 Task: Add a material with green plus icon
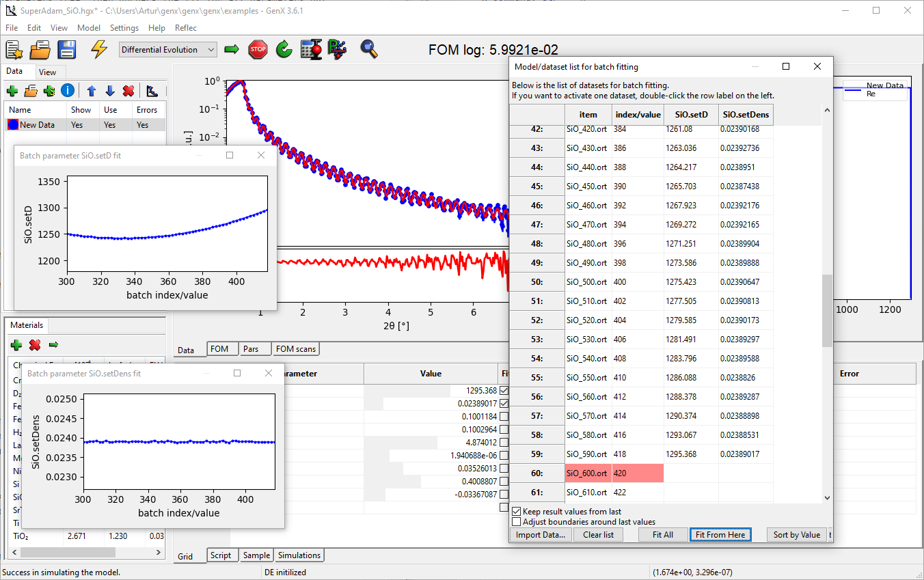tap(16, 345)
